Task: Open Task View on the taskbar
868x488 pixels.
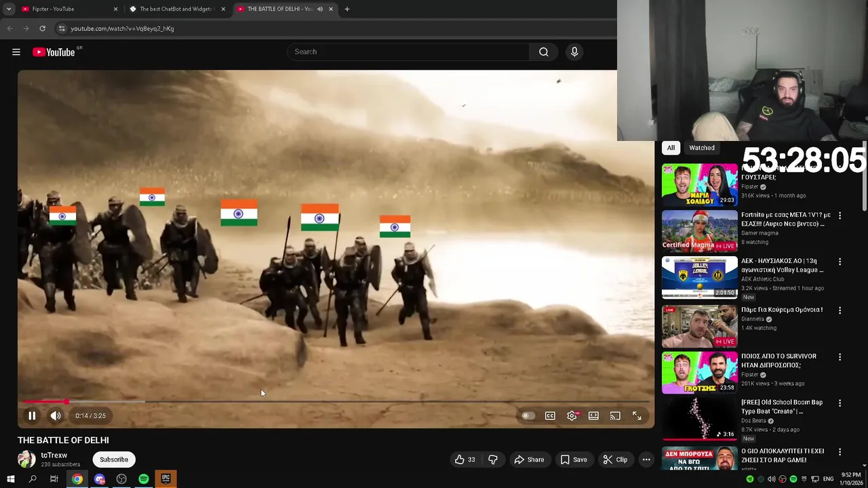Action: click(54, 479)
